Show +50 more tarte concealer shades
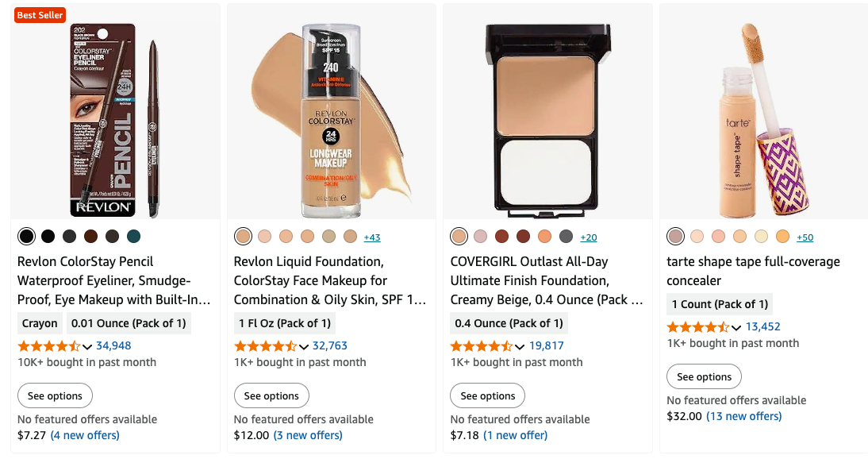 click(x=805, y=237)
